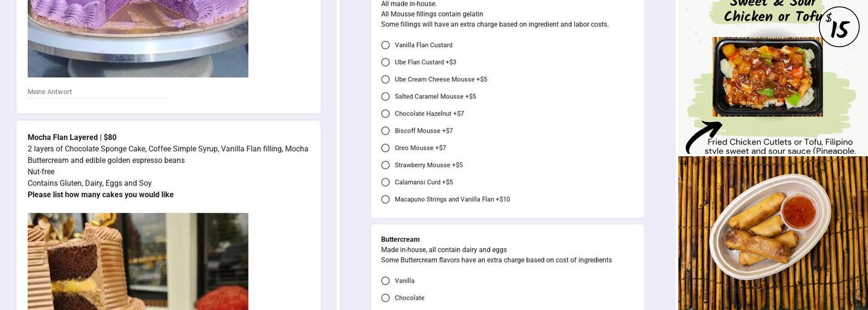Choose the Chocolate Hazelnut +$7 filling
The width and height of the screenshot is (868, 310).
click(386, 114)
